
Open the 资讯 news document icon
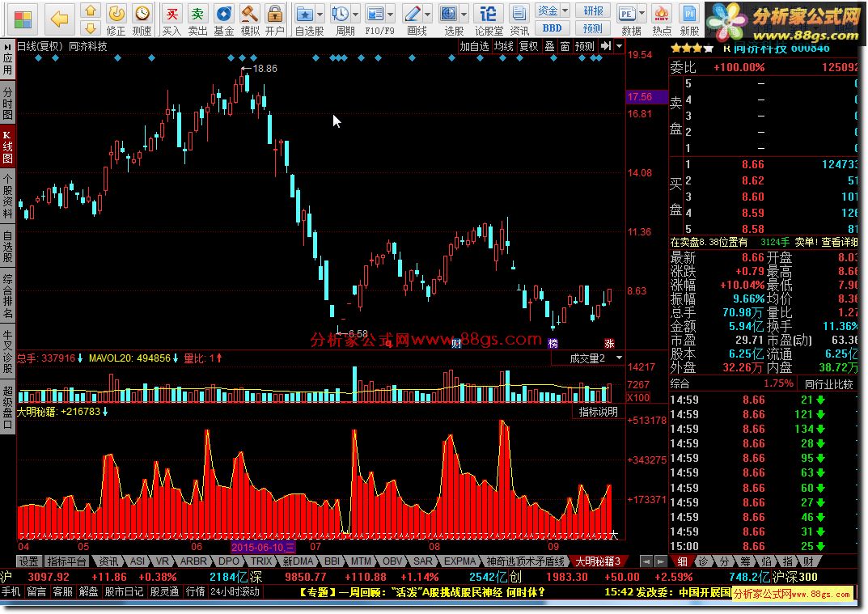[x=519, y=20]
